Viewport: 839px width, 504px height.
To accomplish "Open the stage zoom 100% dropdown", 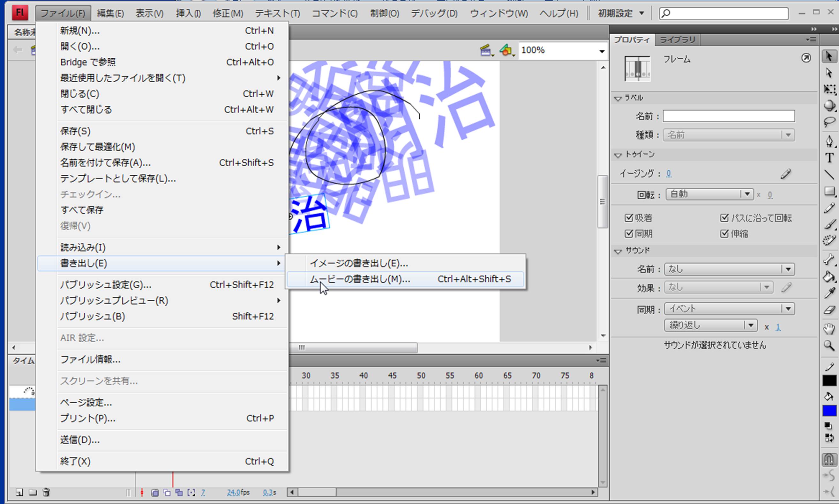I will point(601,51).
